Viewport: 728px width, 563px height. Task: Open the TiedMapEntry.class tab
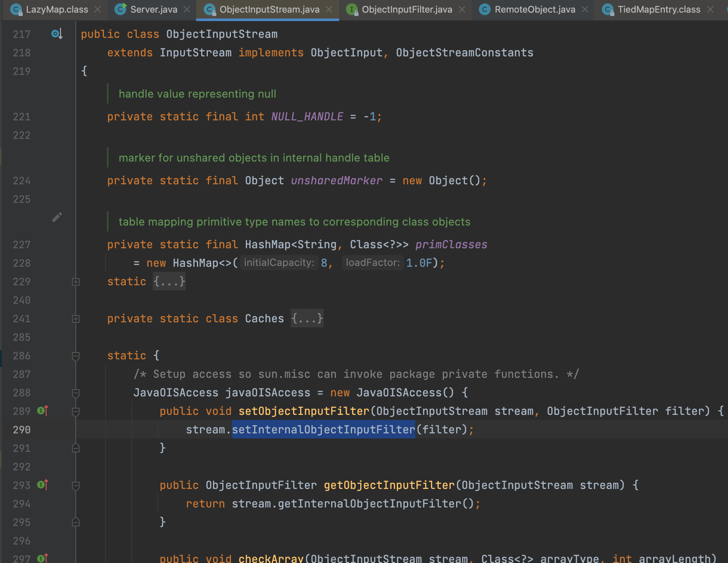pyautogui.click(x=659, y=9)
